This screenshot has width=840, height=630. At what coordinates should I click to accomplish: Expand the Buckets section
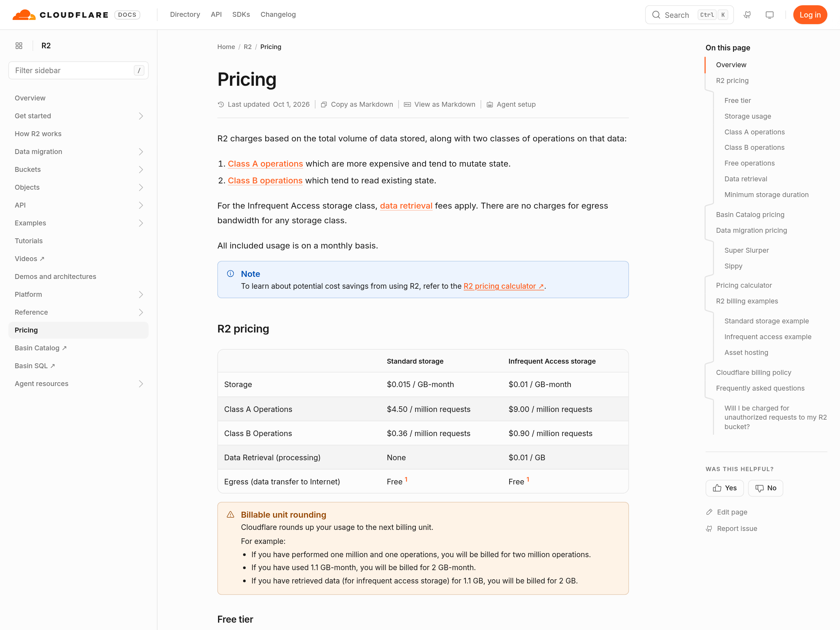140,169
